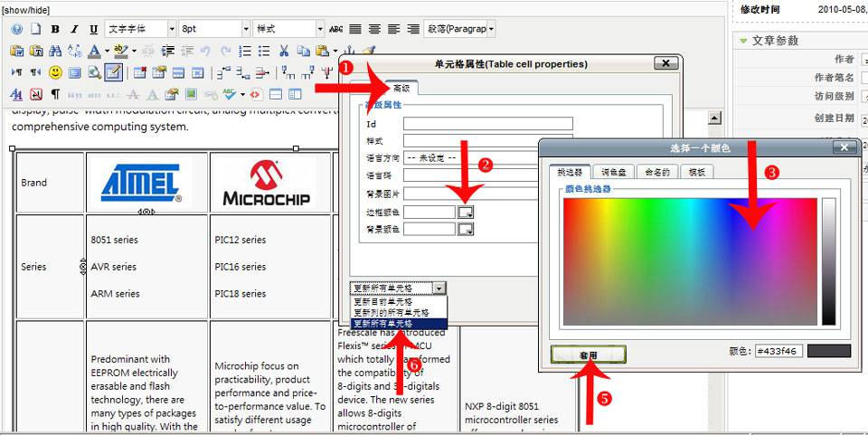The image size is (868, 435).
Task: Switch to the 模板 tab in color dialog
Action: click(697, 172)
